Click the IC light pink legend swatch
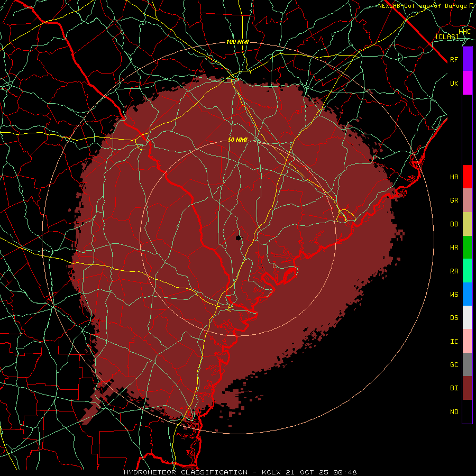This screenshot has height=476, width=476. [467, 341]
